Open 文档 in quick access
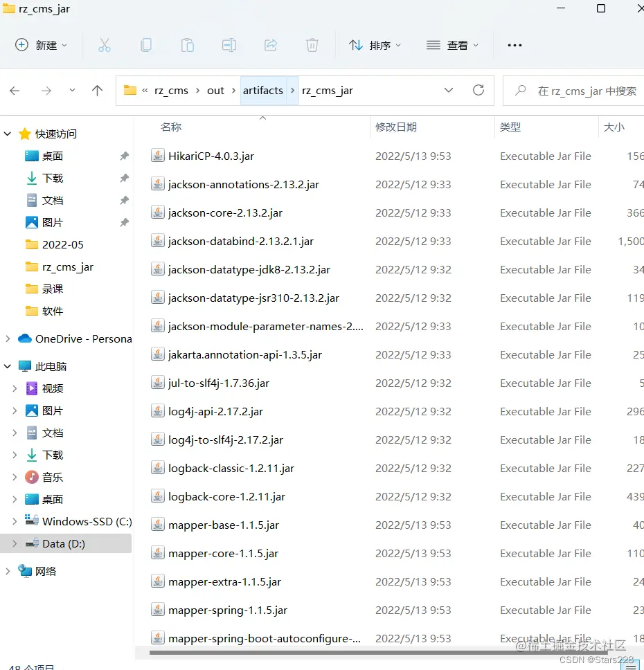Image resolution: width=644 pixels, height=670 pixels. [53, 201]
